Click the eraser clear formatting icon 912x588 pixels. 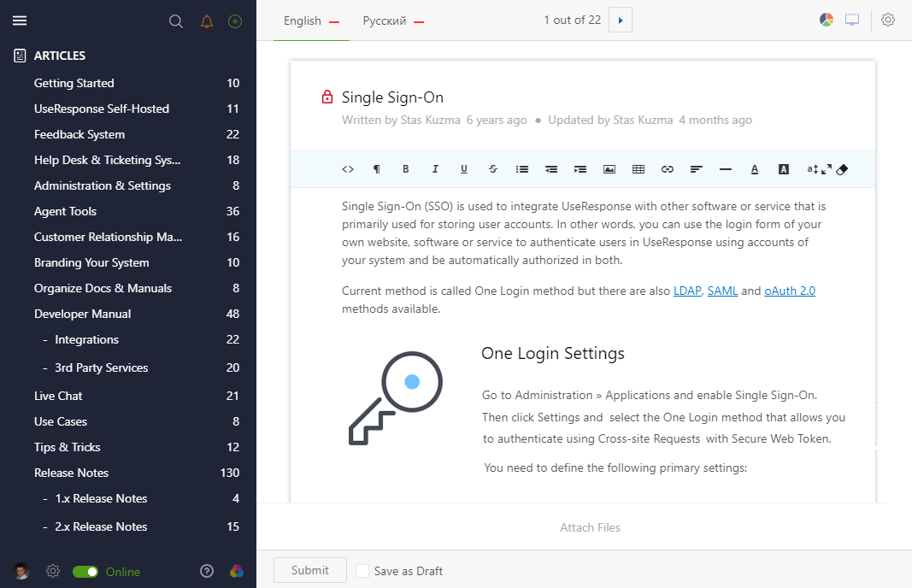pos(841,169)
